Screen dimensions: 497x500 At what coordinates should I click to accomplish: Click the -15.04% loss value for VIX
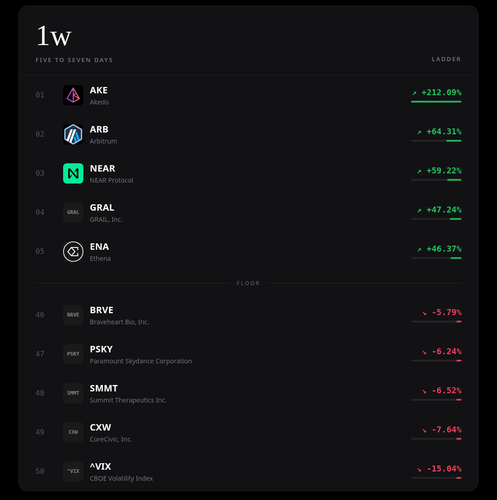[x=444, y=469]
